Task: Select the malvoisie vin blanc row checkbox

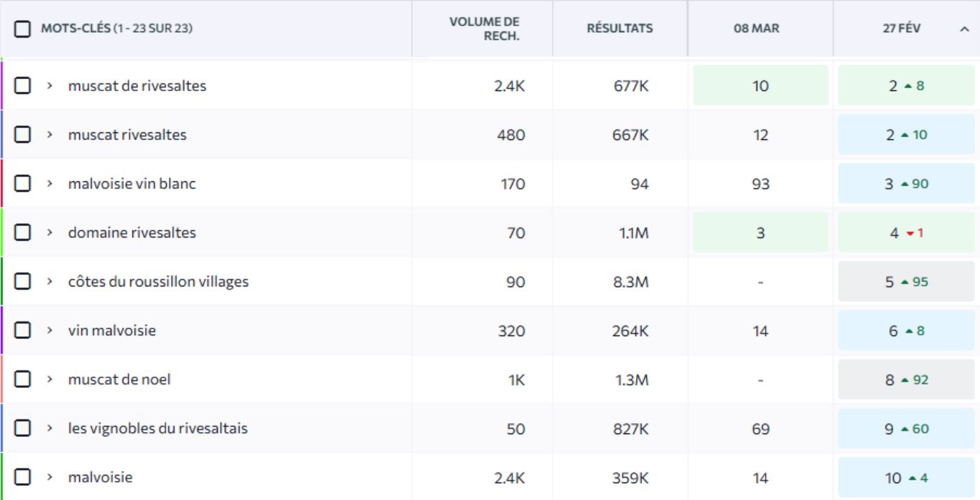Action: pyautogui.click(x=23, y=183)
